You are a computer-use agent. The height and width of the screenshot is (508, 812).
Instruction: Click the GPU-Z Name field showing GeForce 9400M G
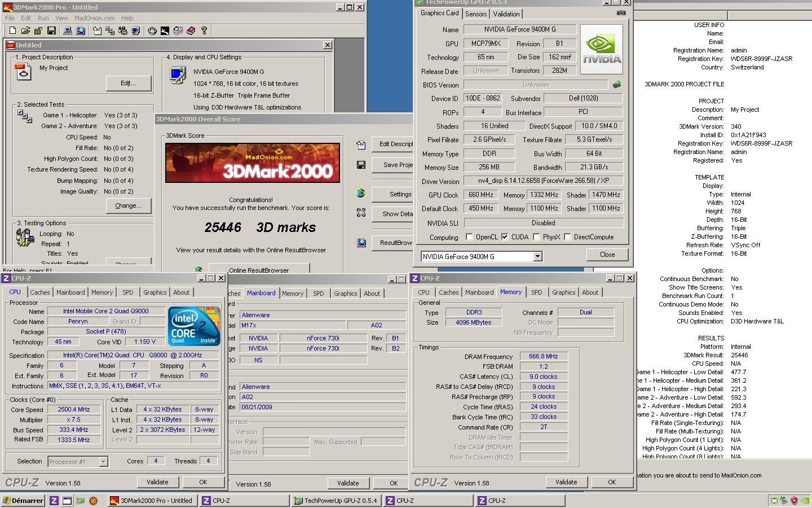[x=520, y=29]
